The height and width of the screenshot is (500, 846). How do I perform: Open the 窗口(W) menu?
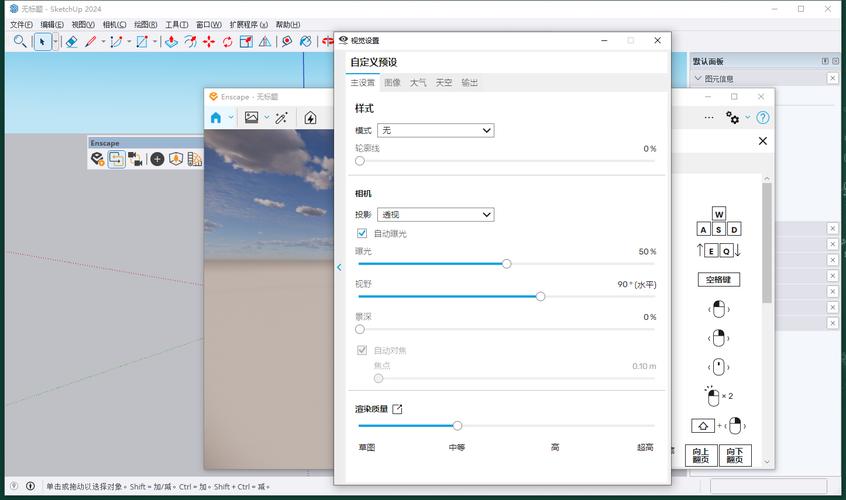209,24
